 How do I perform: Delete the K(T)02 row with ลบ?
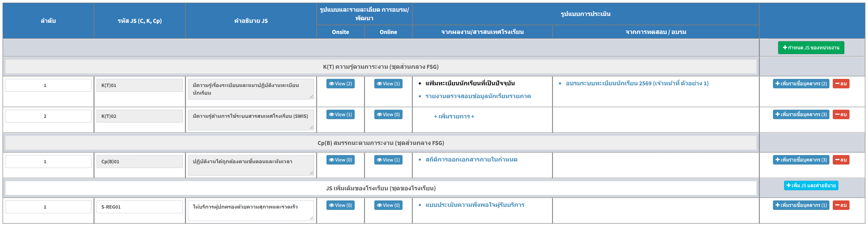841,115
